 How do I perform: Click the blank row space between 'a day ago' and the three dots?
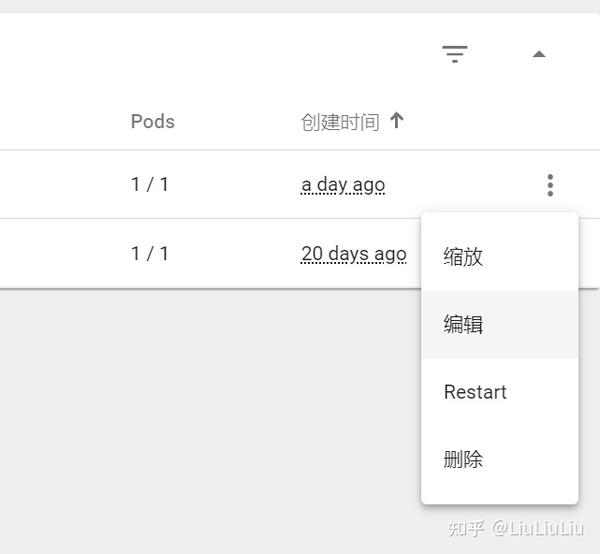coord(465,185)
